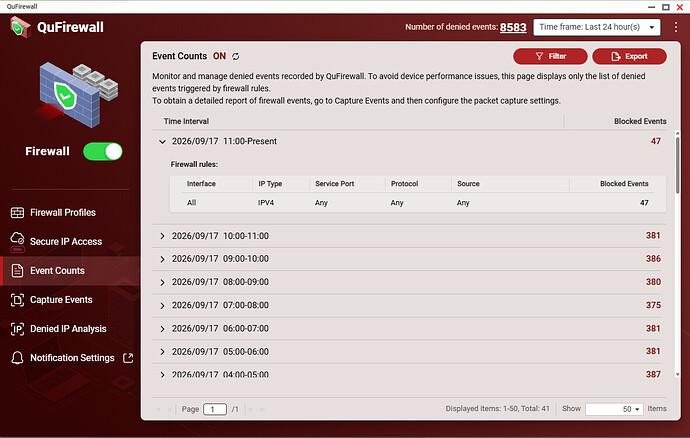Maximize the QuFirewall window
The height and width of the screenshot is (438, 690).
click(666, 7)
